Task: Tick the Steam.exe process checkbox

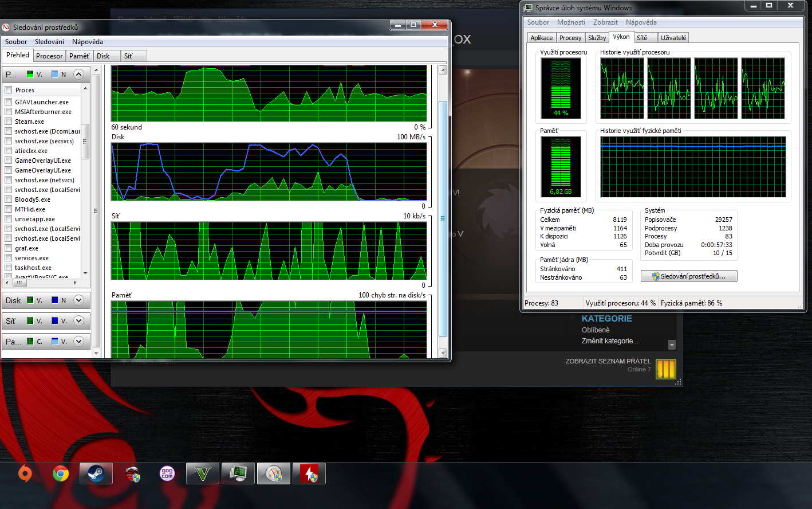Action: (x=9, y=122)
